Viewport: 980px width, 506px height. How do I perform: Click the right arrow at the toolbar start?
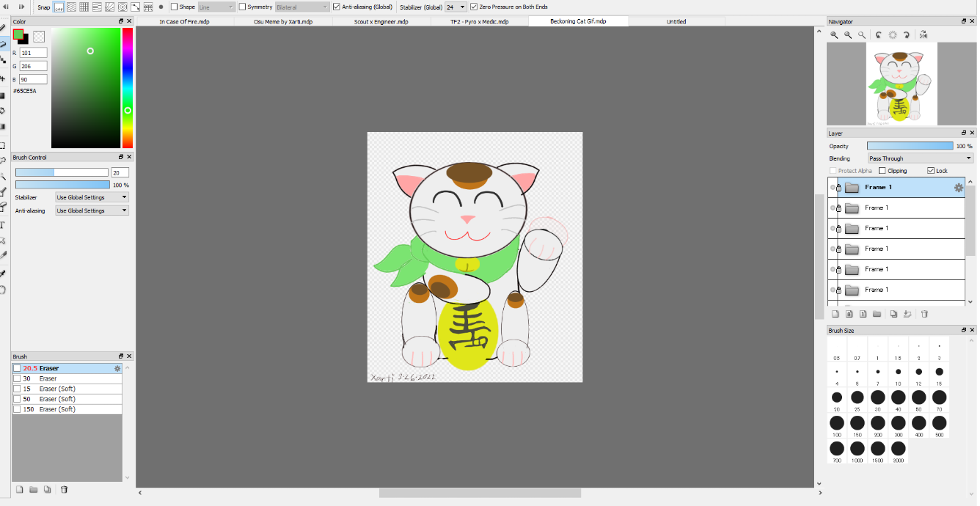[x=21, y=7]
